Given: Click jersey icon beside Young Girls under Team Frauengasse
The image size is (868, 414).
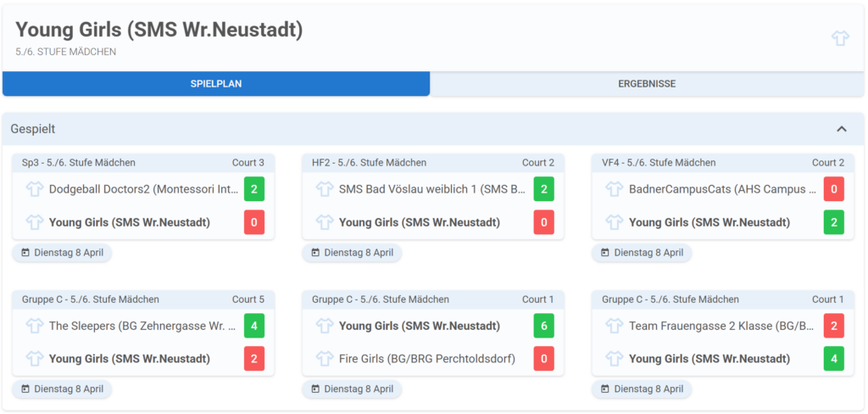Looking at the screenshot, I should click(615, 359).
